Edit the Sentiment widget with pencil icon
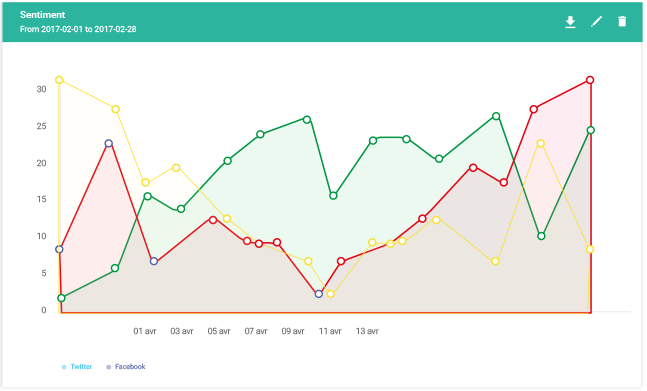Viewport: 647px width, 391px height. 596,21
